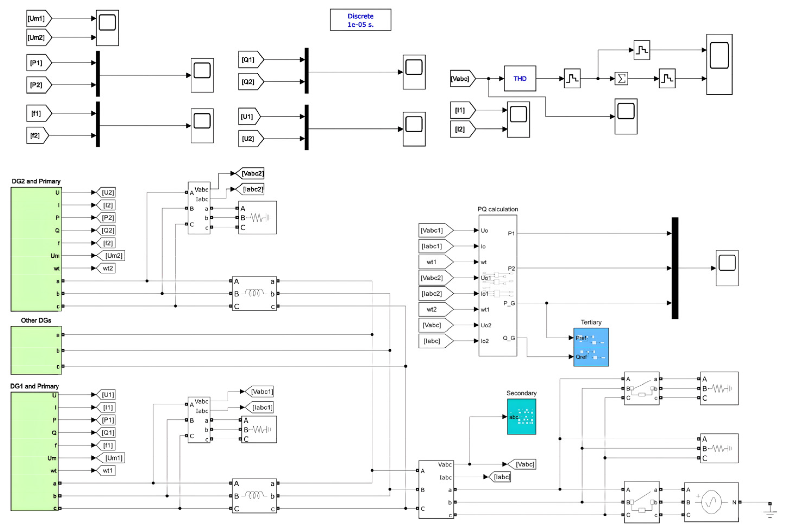Open the scope fed by I1 and I2
Screen dimensions: 788x532
518,119
